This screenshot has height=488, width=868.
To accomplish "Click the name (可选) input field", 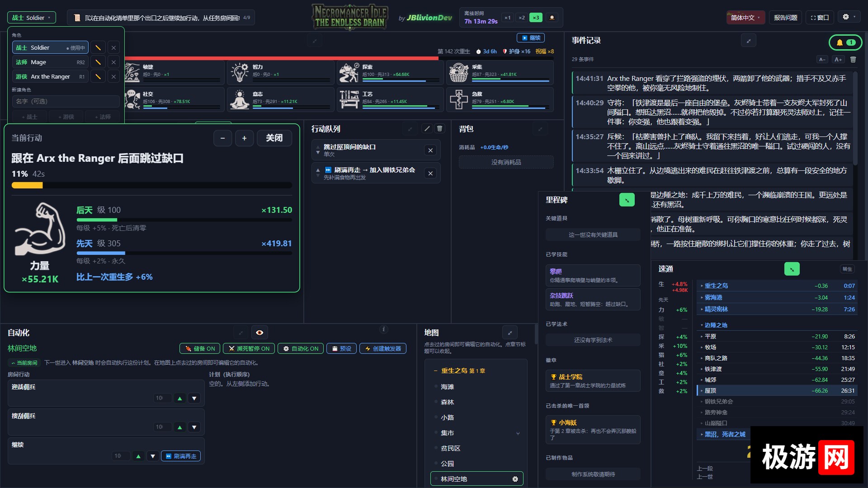I will tap(66, 101).
